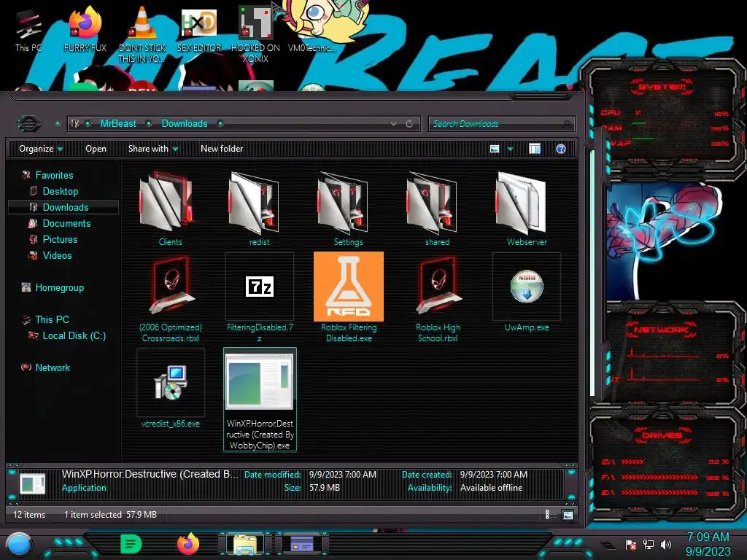Launch FURRY FUX desktop shortcut
The height and width of the screenshot is (560, 747).
click(x=85, y=29)
